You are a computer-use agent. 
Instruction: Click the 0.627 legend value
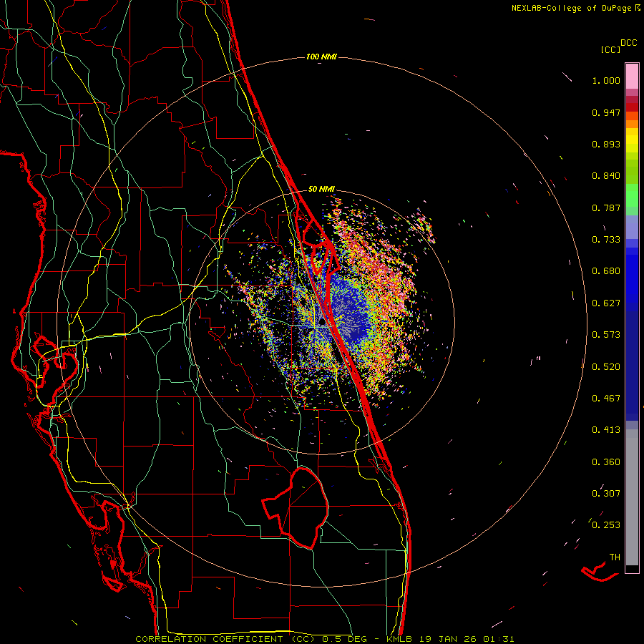pyautogui.click(x=606, y=303)
